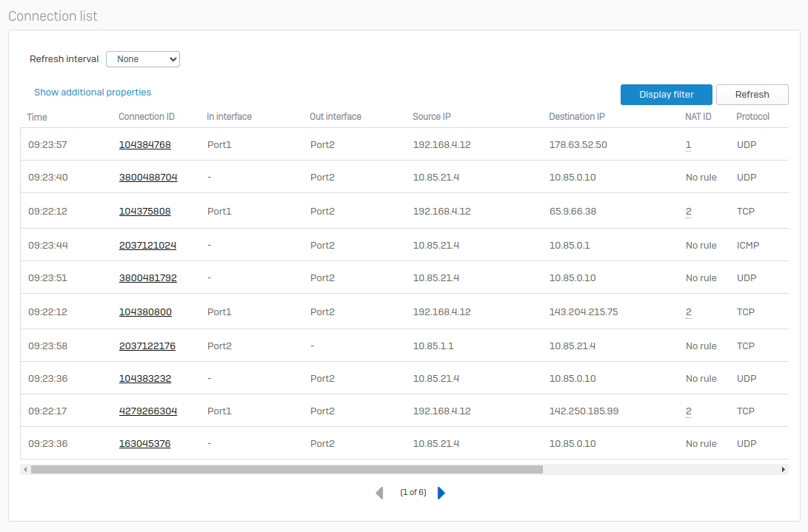This screenshot has width=808, height=532.
Task: Click the Connection list heading
Action: tap(53, 16)
